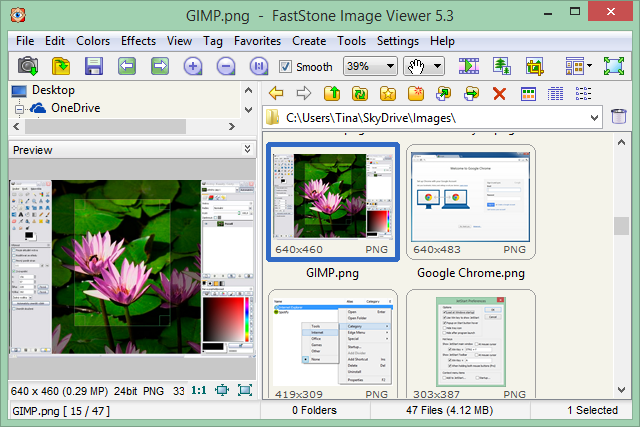Viewport: 640px width, 427px height.
Task: Select Desktop in the folder tree
Action: 52,90
